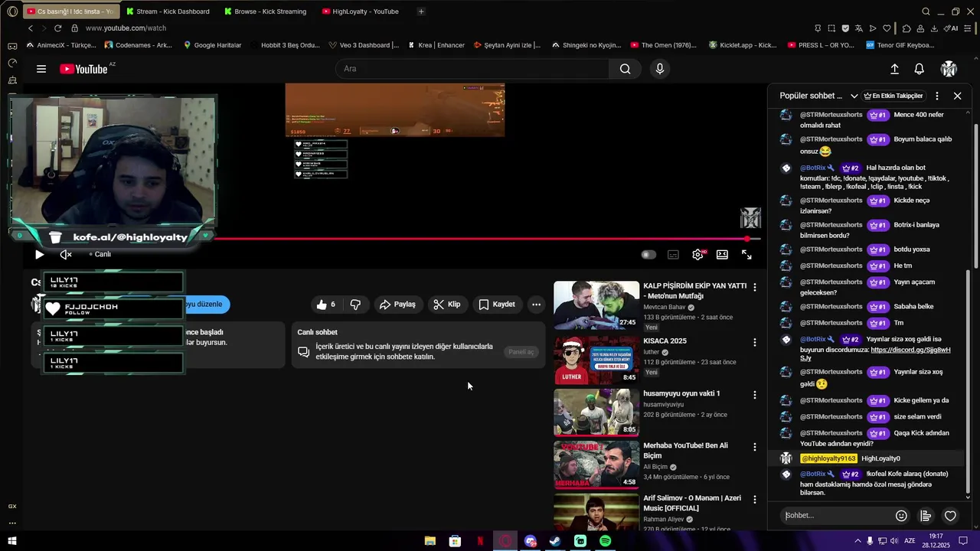Open options for Arif Salimov video
Image resolution: width=980 pixels, height=551 pixels.
(x=755, y=500)
